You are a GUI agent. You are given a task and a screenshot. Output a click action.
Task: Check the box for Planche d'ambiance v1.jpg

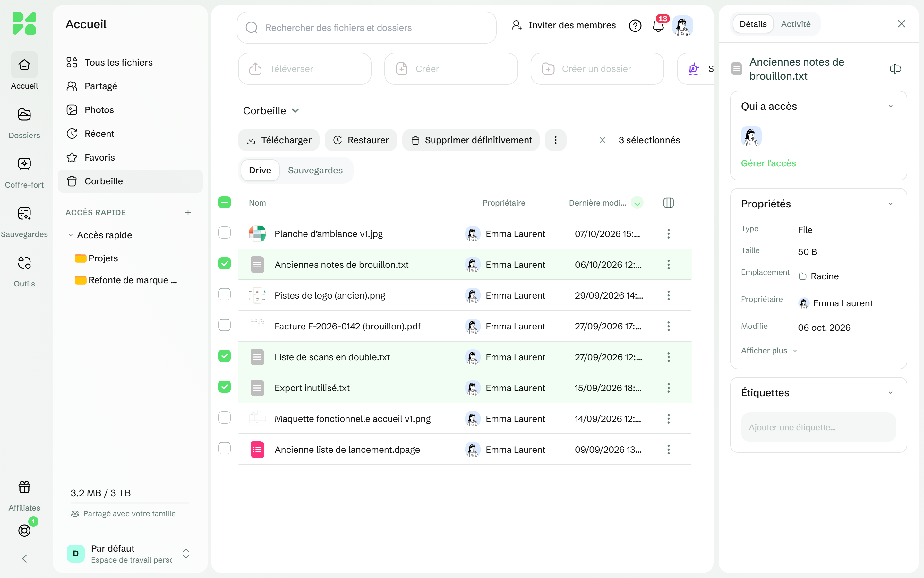pyautogui.click(x=225, y=233)
